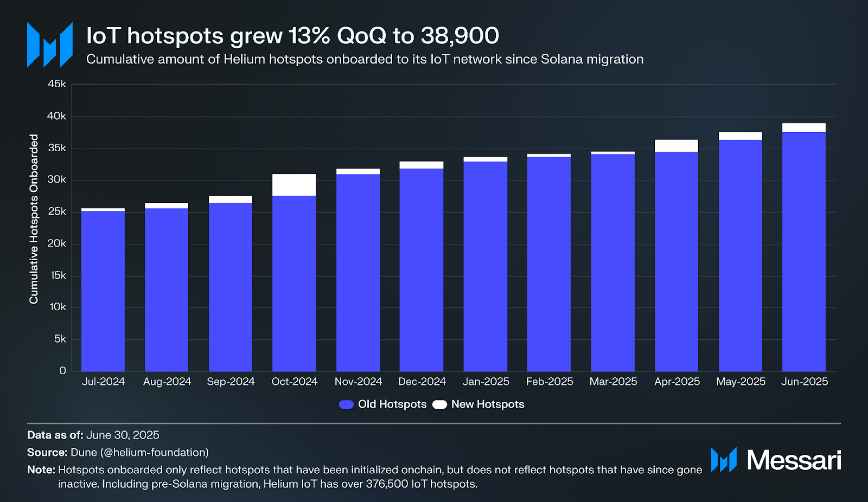Click the Messari logo beside the chart title
This screenshot has width=868, height=502.
pos(50,45)
